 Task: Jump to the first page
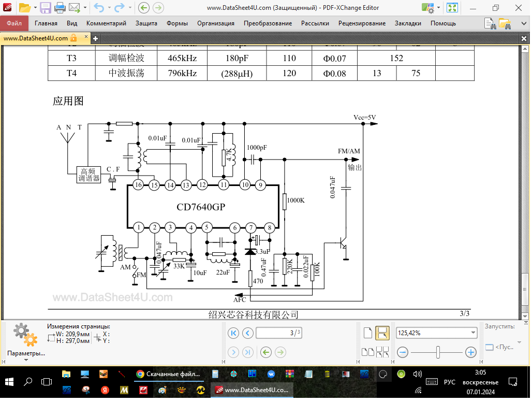(x=233, y=333)
